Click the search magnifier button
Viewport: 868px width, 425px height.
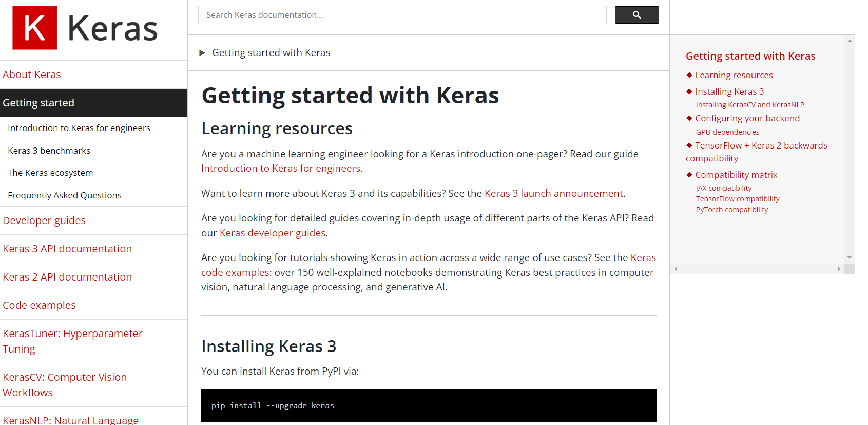(636, 15)
